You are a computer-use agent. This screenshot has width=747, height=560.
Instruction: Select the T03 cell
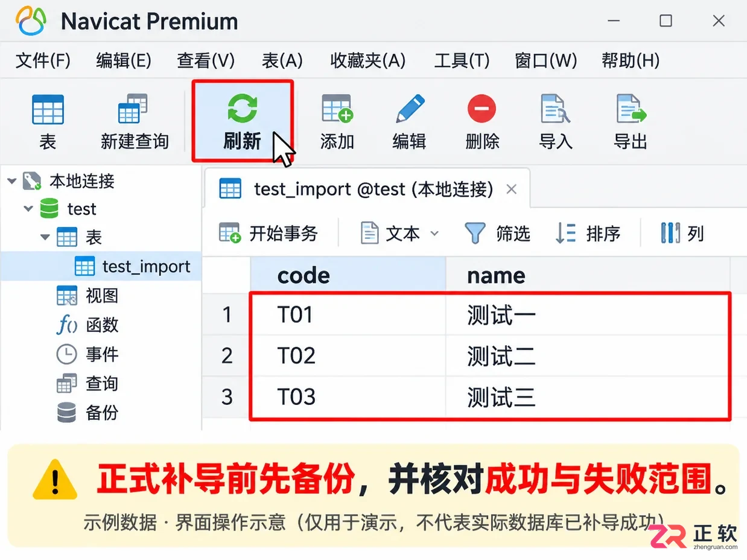click(348, 396)
